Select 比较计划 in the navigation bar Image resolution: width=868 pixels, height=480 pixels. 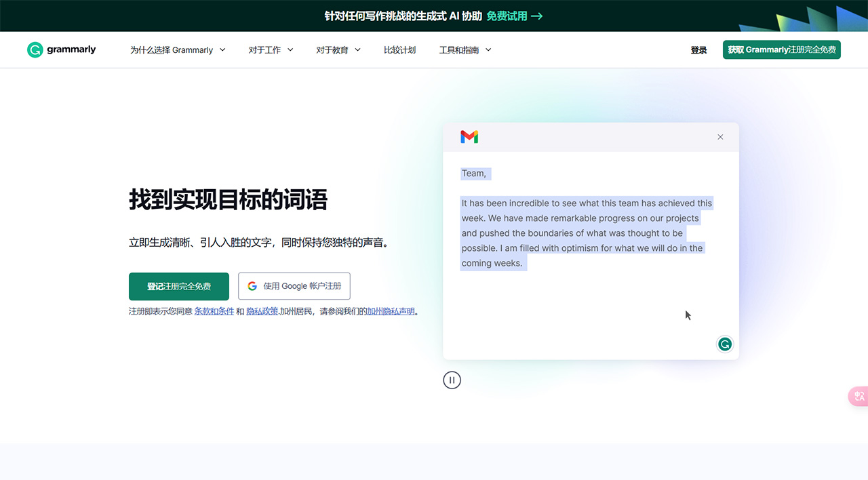400,49
